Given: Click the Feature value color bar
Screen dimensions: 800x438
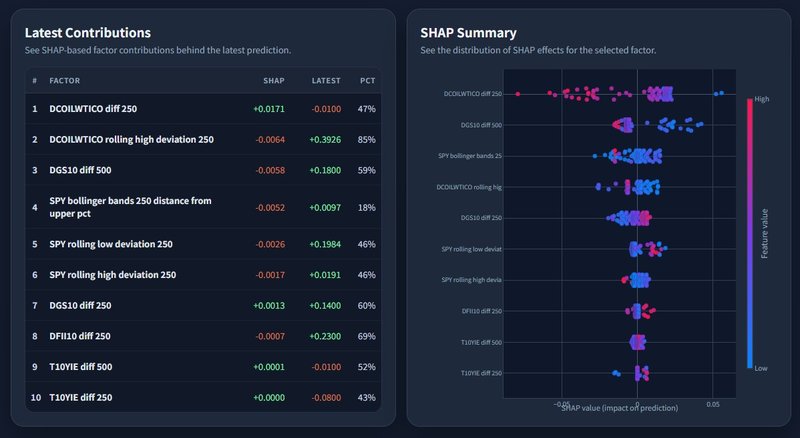Looking at the screenshot, I should coord(749,233).
